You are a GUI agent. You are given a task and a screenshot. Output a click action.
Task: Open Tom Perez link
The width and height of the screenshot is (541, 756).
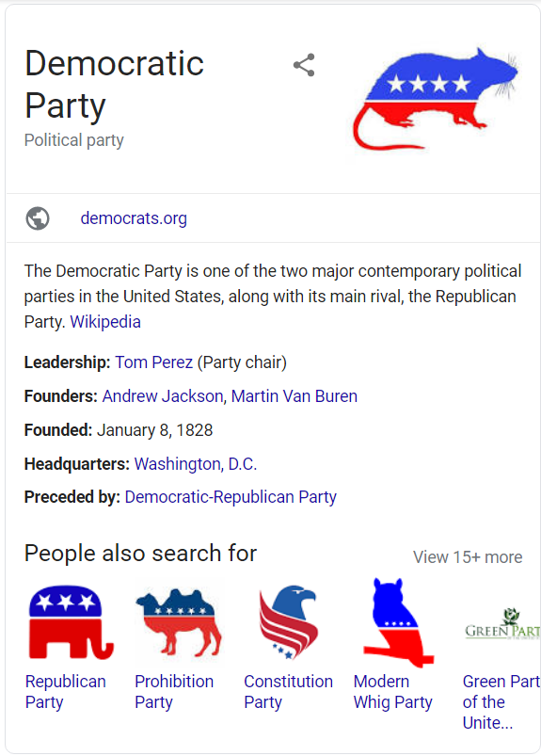click(153, 362)
